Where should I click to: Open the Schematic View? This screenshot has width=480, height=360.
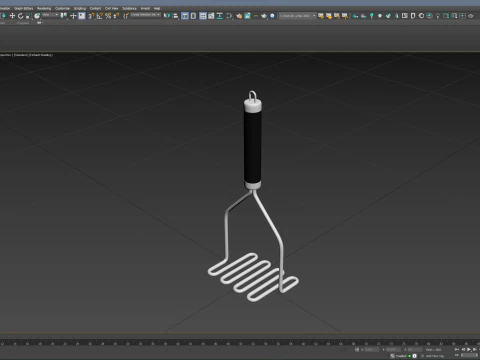(x=219, y=16)
